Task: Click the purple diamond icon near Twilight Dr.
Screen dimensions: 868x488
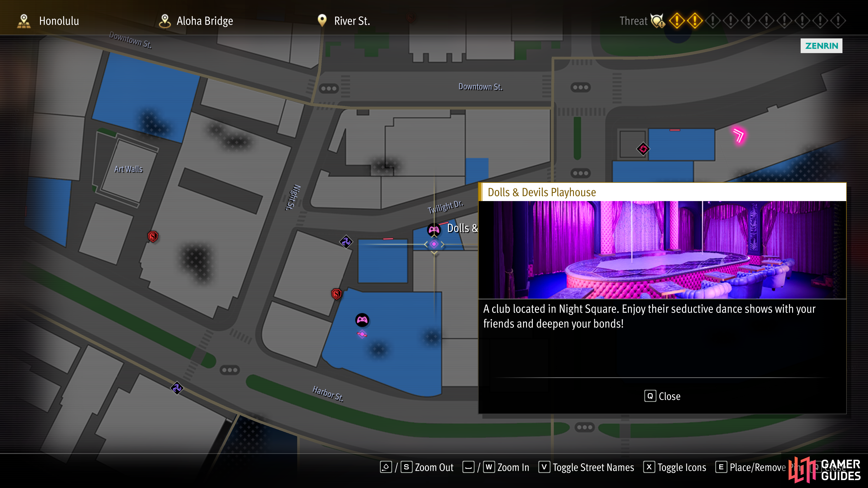Action: [x=346, y=242]
